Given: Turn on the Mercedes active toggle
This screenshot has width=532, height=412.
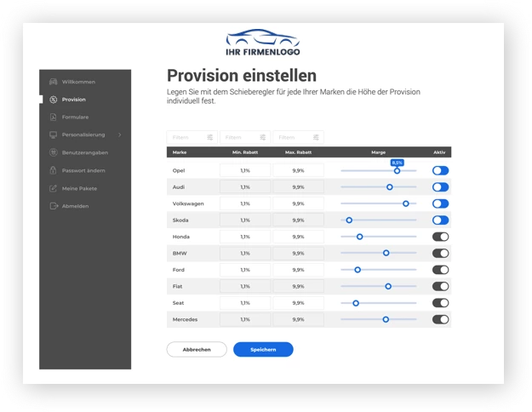Looking at the screenshot, I should 440,319.
